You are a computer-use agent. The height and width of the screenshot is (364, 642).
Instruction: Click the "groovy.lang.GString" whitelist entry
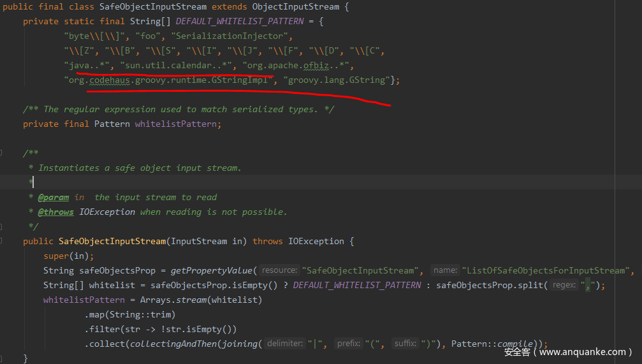337,80
